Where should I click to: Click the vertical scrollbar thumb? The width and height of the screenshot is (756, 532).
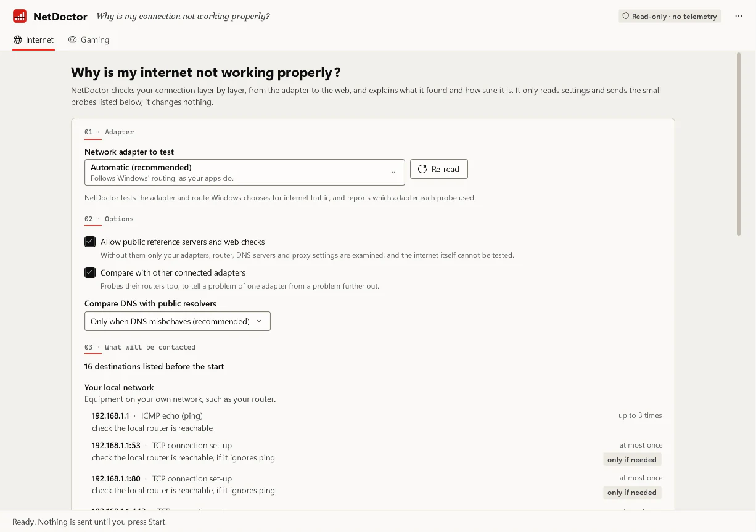click(739, 144)
